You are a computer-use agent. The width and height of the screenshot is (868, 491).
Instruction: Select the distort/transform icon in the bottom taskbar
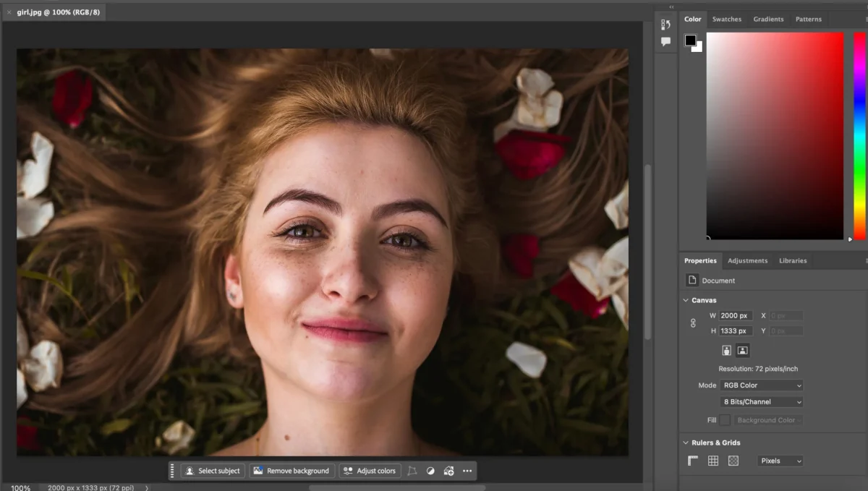point(412,471)
